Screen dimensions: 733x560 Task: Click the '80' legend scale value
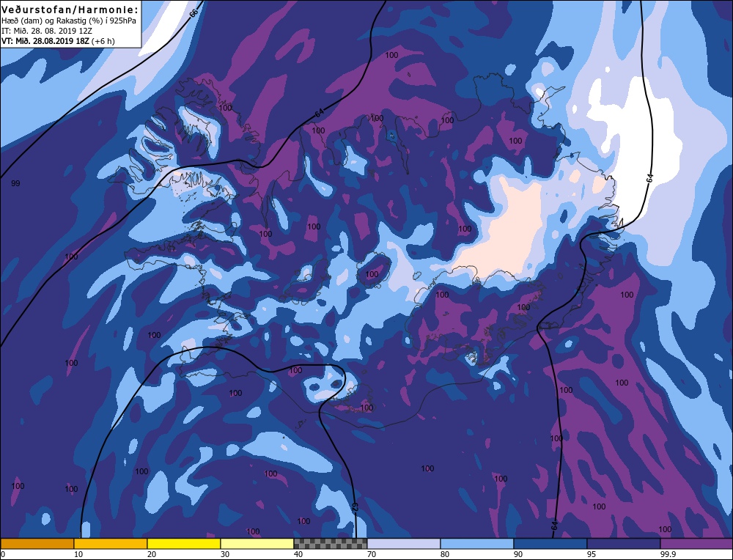coord(445,554)
